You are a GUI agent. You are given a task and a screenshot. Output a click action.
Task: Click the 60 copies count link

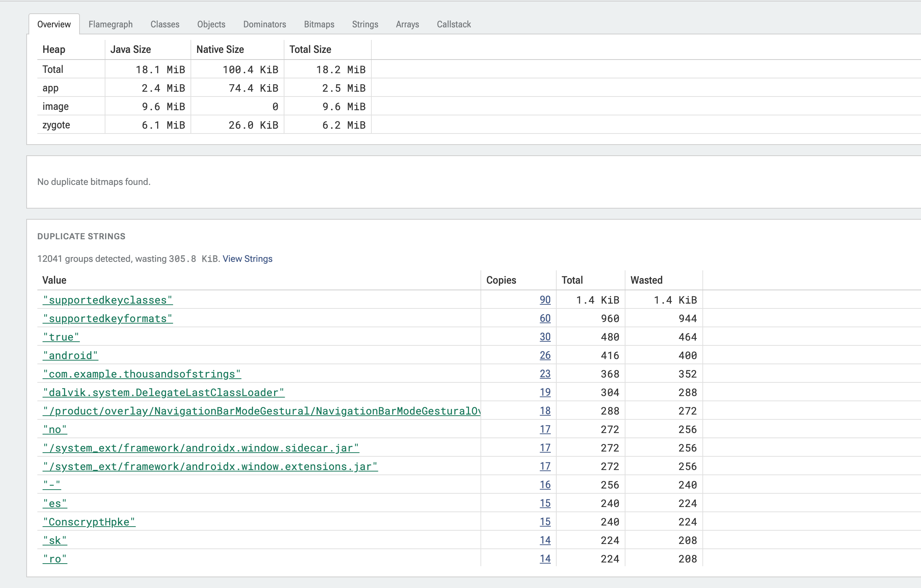coord(545,318)
